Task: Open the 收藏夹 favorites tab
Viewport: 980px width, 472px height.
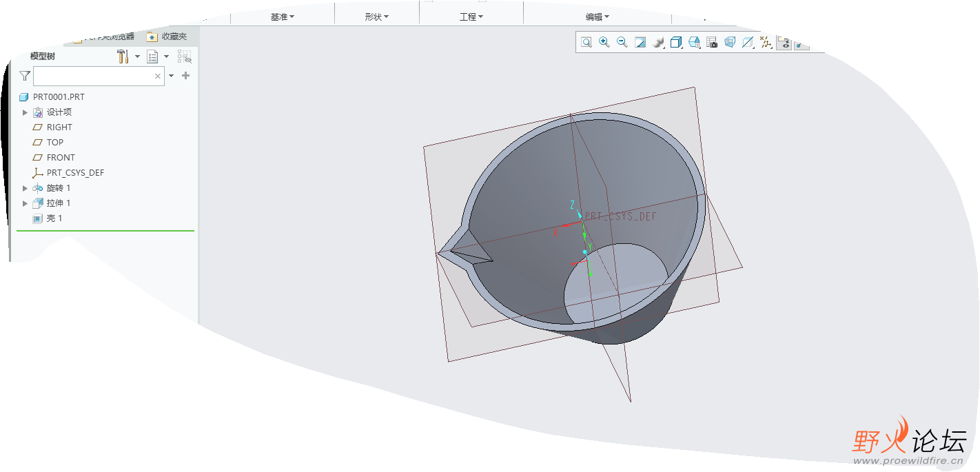Action: [167, 37]
